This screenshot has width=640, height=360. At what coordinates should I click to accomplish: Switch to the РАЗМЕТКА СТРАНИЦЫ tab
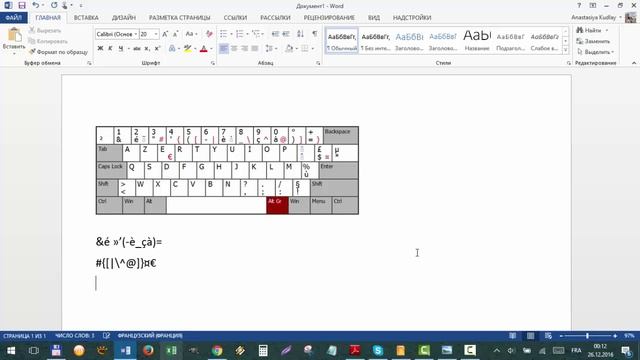pyautogui.click(x=180, y=18)
